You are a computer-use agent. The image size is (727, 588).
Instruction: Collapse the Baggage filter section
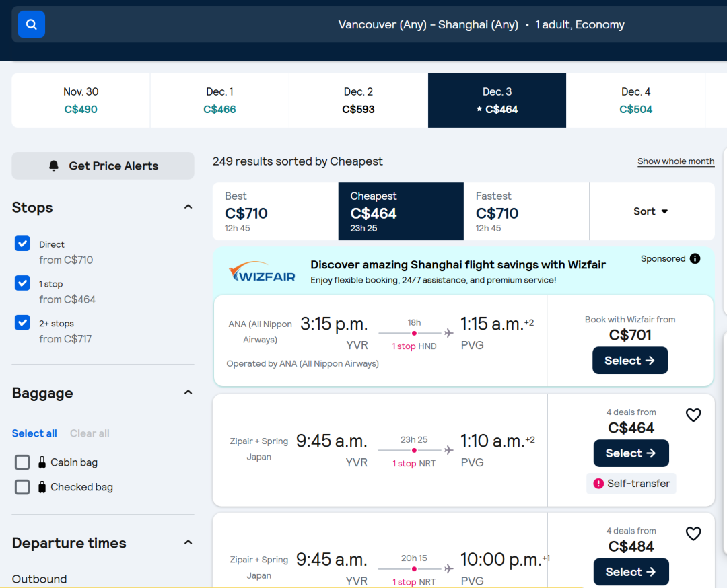pyautogui.click(x=188, y=393)
